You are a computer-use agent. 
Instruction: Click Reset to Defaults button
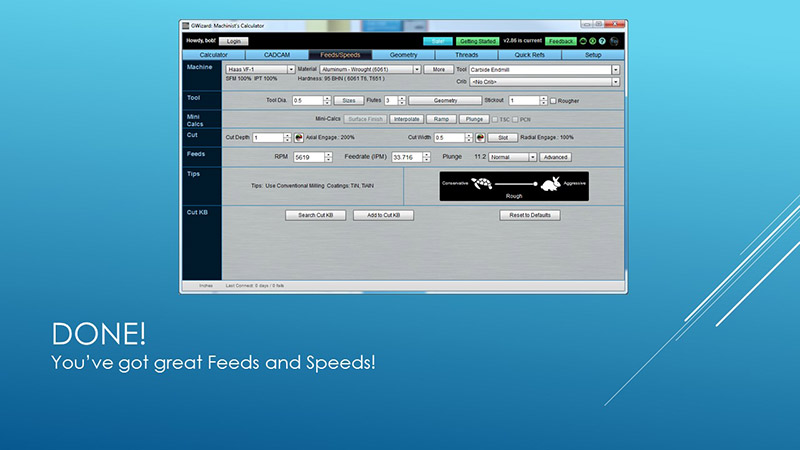(530, 215)
